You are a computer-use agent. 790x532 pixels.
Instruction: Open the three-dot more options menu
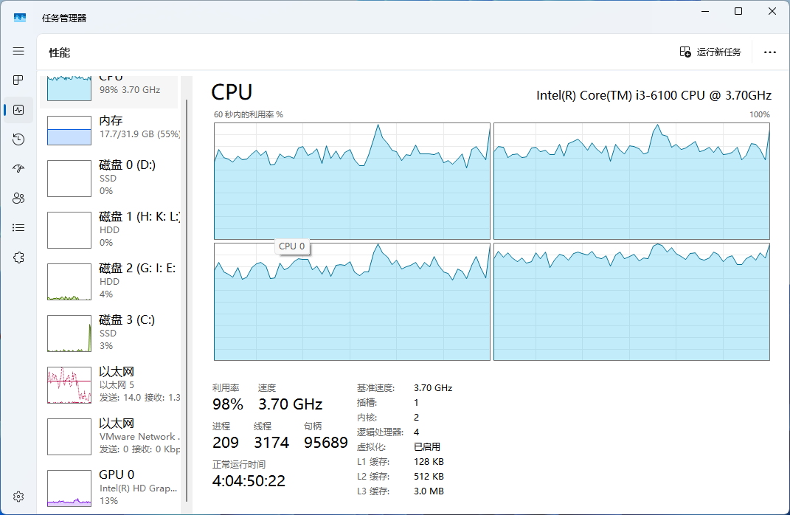pyautogui.click(x=770, y=52)
